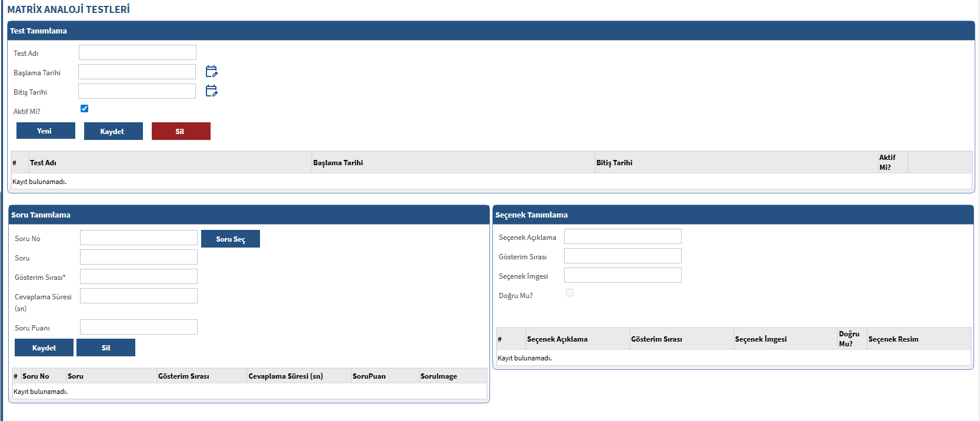The height and width of the screenshot is (421, 980).
Task: Click the Başlama Tarihi text field
Action: point(137,72)
